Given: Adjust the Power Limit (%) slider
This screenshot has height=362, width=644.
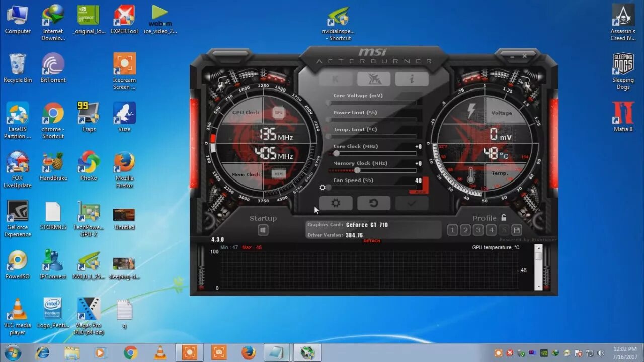Looking at the screenshot, I should coord(371,120).
